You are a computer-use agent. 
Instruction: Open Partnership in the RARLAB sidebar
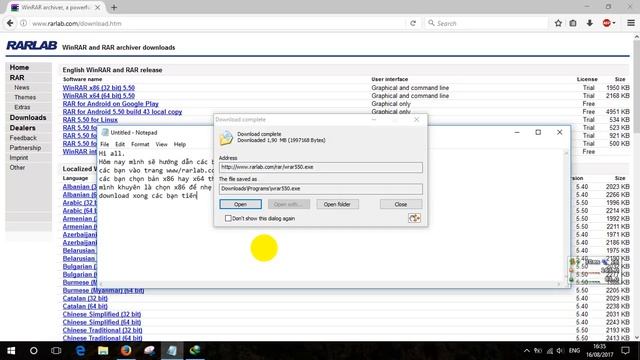pos(25,148)
